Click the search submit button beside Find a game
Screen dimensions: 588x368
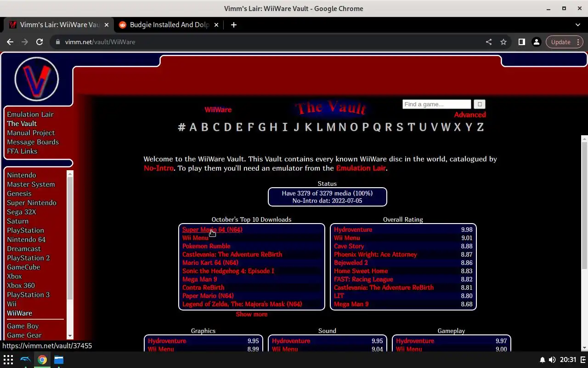(479, 104)
